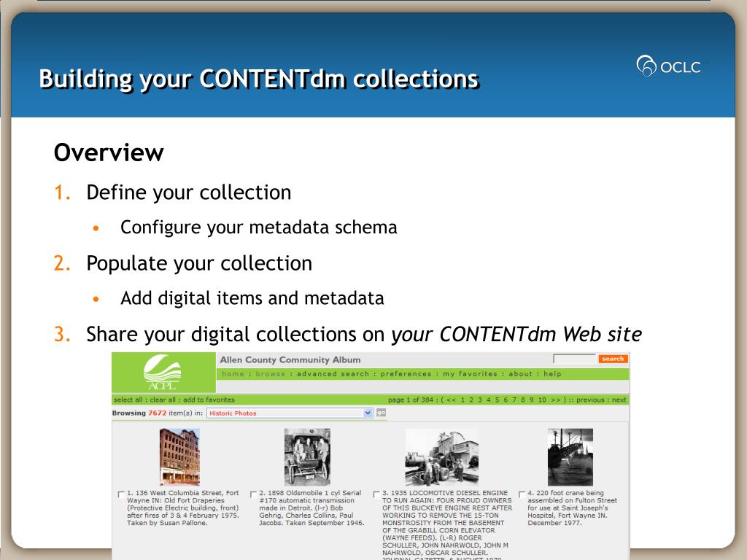The image size is (747, 560).
Task: Click the ACPL logo banner
Action: coord(163,373)
